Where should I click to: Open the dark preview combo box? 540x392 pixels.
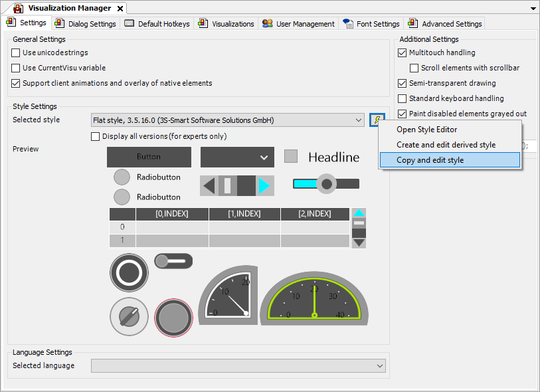click(237, 157)
